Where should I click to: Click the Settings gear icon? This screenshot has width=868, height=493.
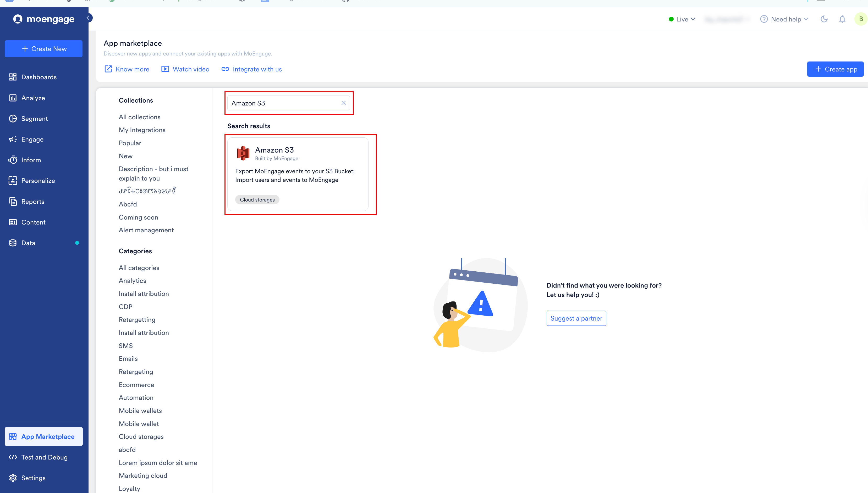point(13,478)
